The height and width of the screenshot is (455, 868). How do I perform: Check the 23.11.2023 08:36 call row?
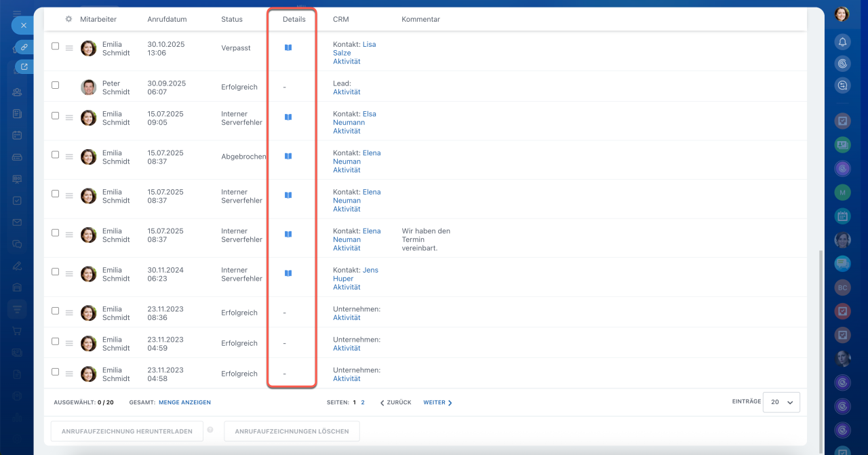click(x=56, y=311)
